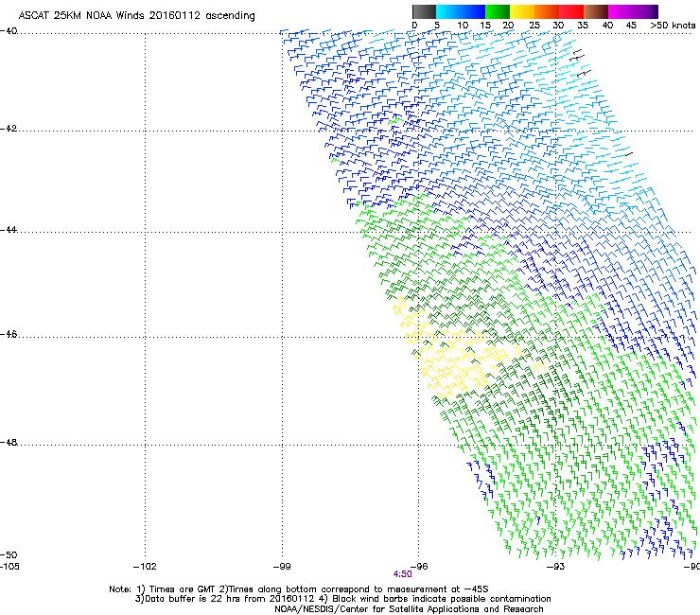Click the -105 longitude axis label

(9, 567)
